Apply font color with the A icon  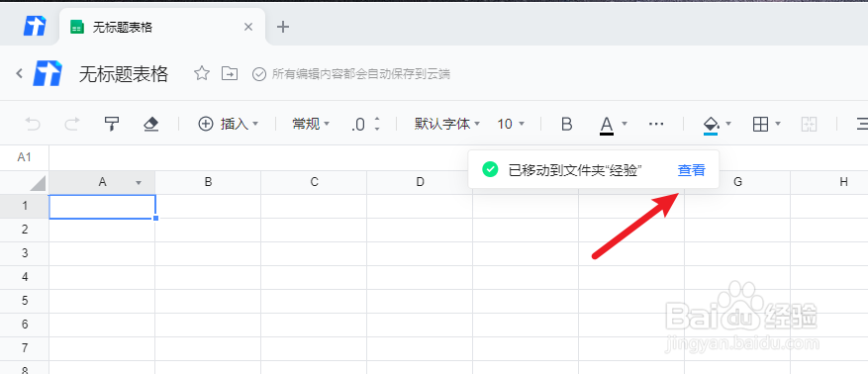coord(607,125)
